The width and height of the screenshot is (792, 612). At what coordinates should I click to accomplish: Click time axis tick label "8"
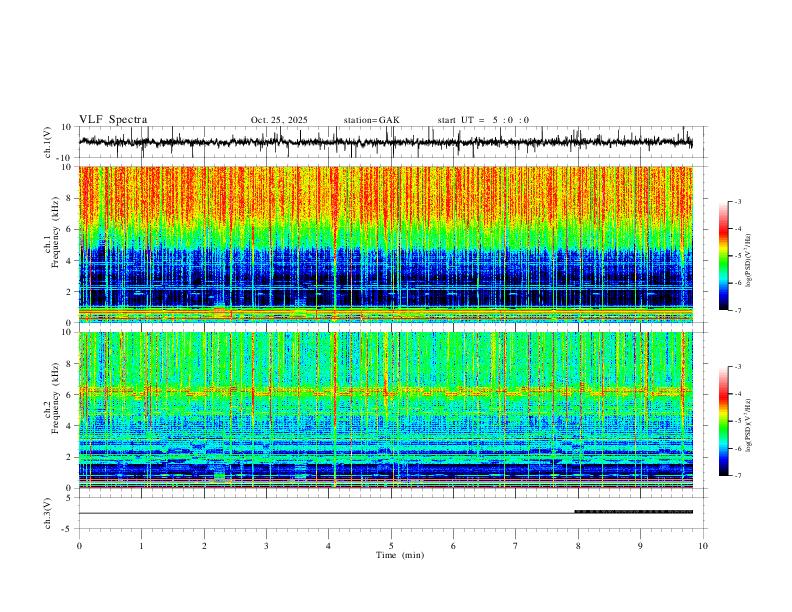pos(578,546)
